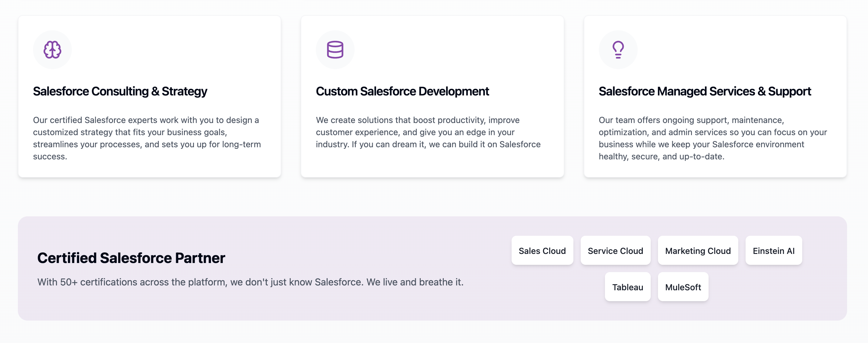Click the lightbulb icon on Managed Services card
The width and height of the screenshot is (868, 343).
coord(618,49)
